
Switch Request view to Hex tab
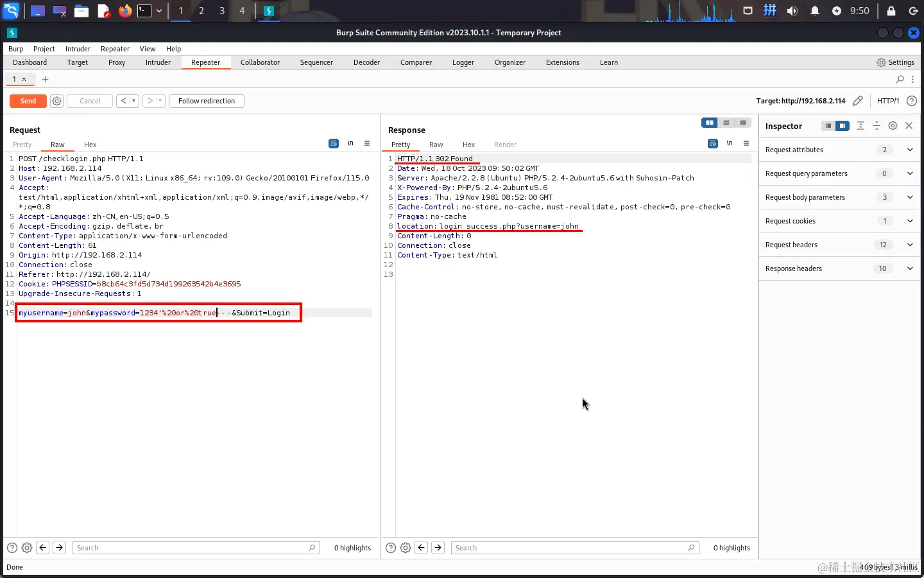point(90,144)
